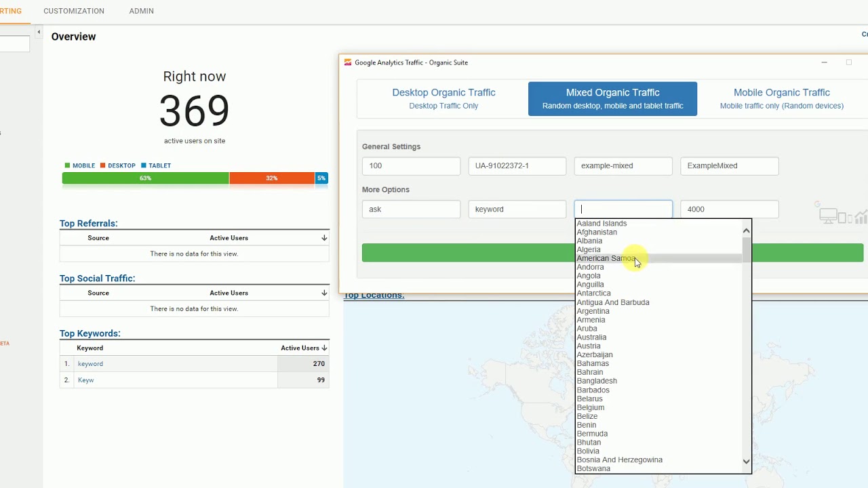Click the UA-91022372-1 tracking ID field

coord(517,165)
